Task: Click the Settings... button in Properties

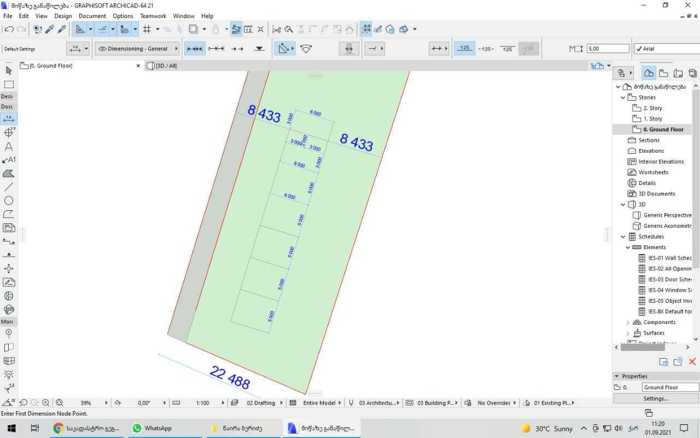Action: [655, 398]
